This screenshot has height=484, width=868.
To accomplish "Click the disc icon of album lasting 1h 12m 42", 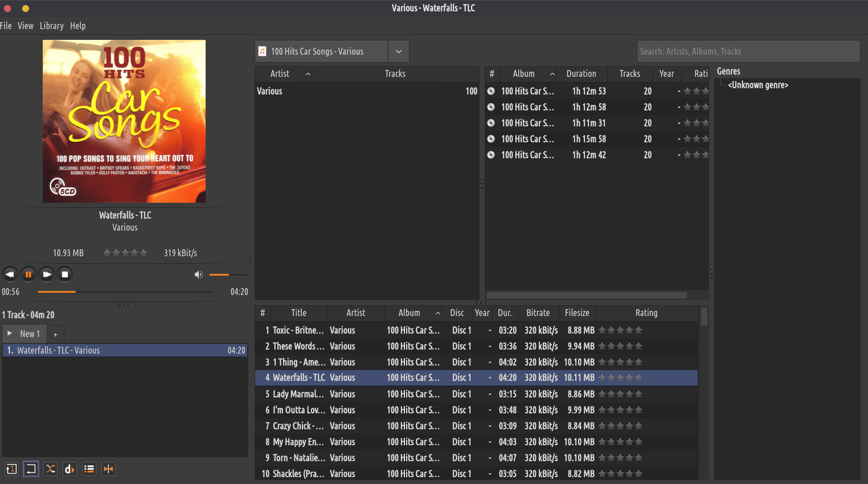I will click(x=491, y=155).
